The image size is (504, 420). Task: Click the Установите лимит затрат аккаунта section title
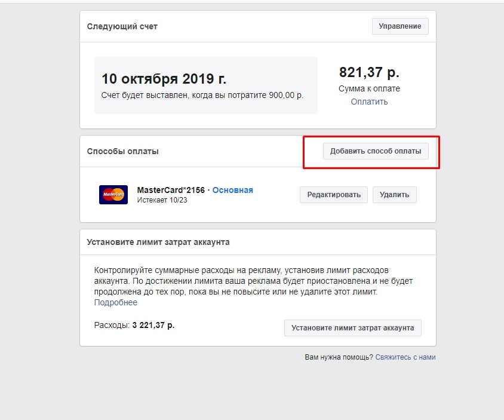[158, 242]
